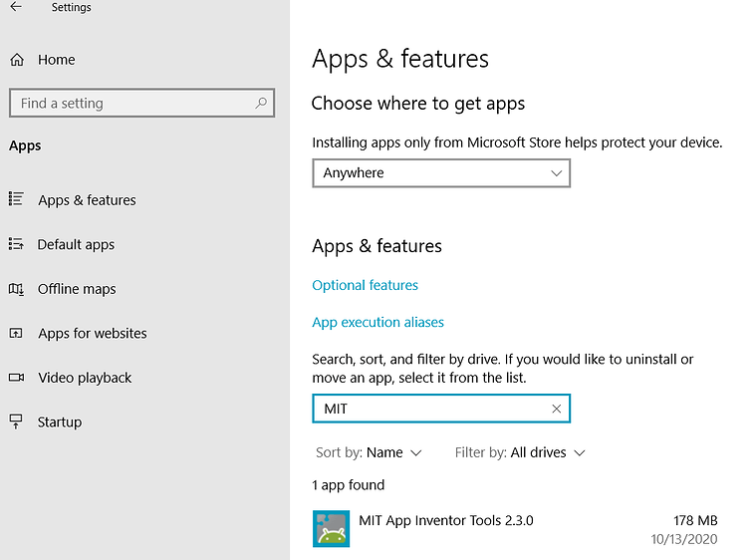Clear the MIT search box with X
The height and width of the screenshot is (560, 753).
click(x=556, y=409)
